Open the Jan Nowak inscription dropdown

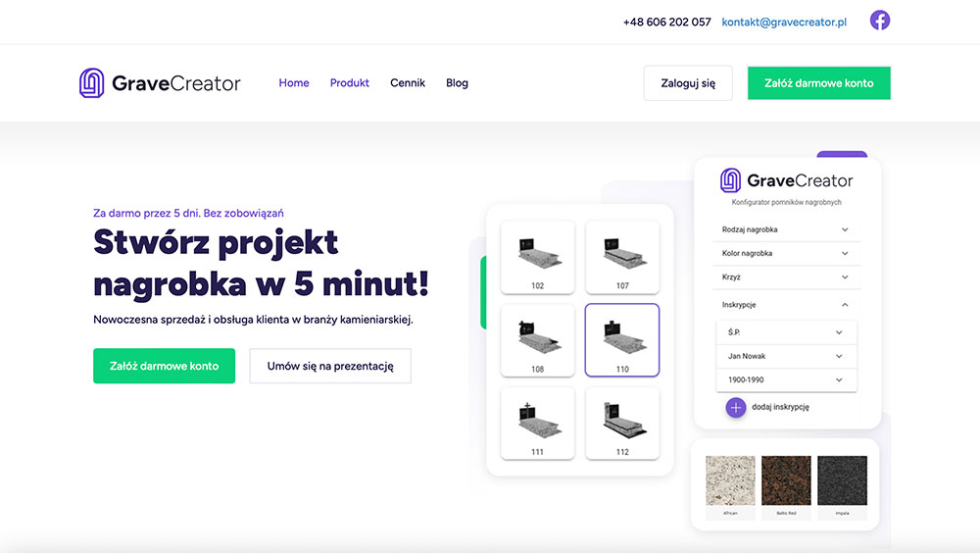(x=786, y=356)
